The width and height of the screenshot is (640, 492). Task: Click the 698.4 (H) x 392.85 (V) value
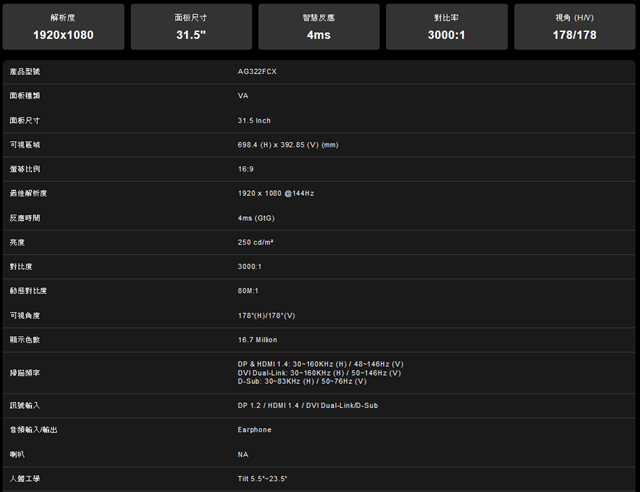coord(288,145)
